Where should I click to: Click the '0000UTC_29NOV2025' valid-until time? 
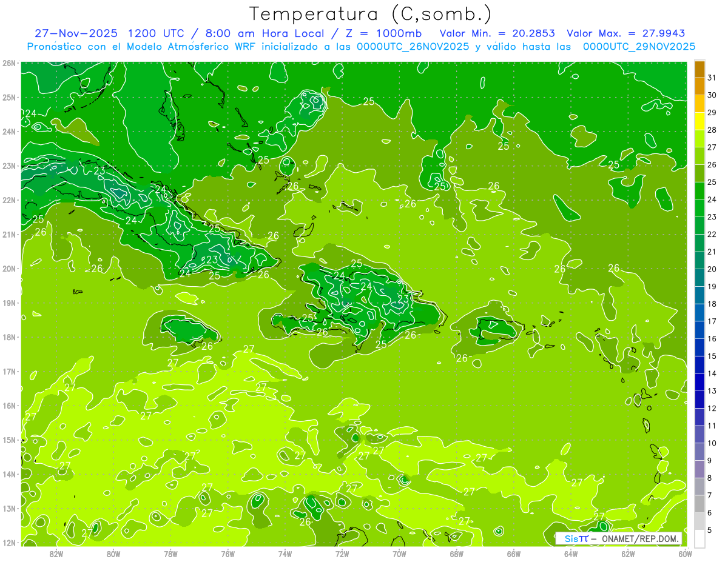pyautogui.click(x=639, y=47)
